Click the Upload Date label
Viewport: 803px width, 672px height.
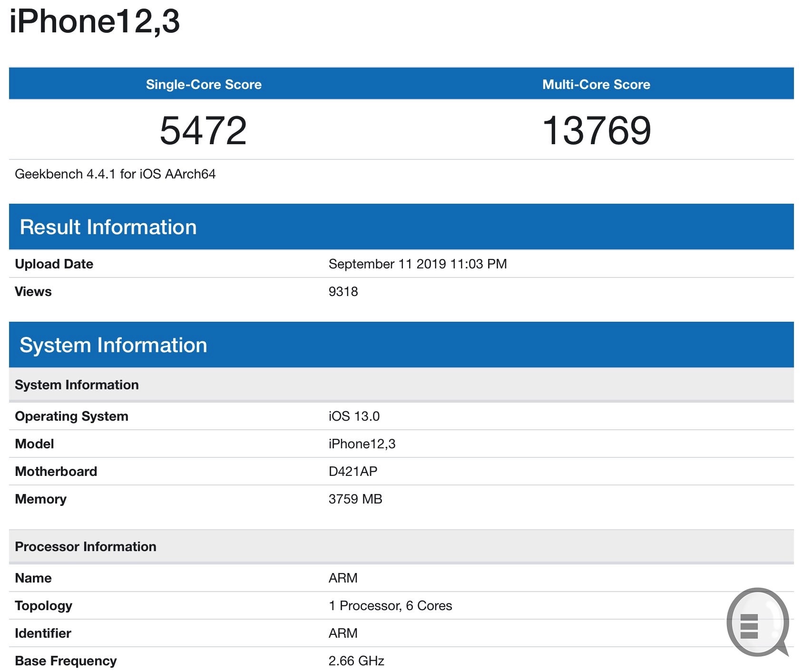[54, 264]
